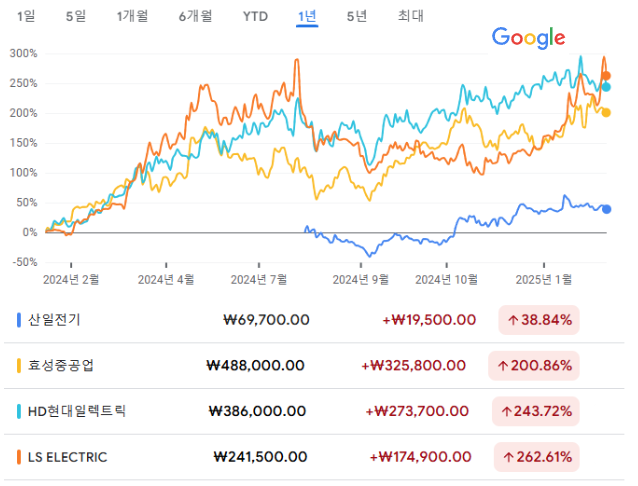Switch to the 최대 range tab
Screen dimensions: 638x486
coord(411,16)
